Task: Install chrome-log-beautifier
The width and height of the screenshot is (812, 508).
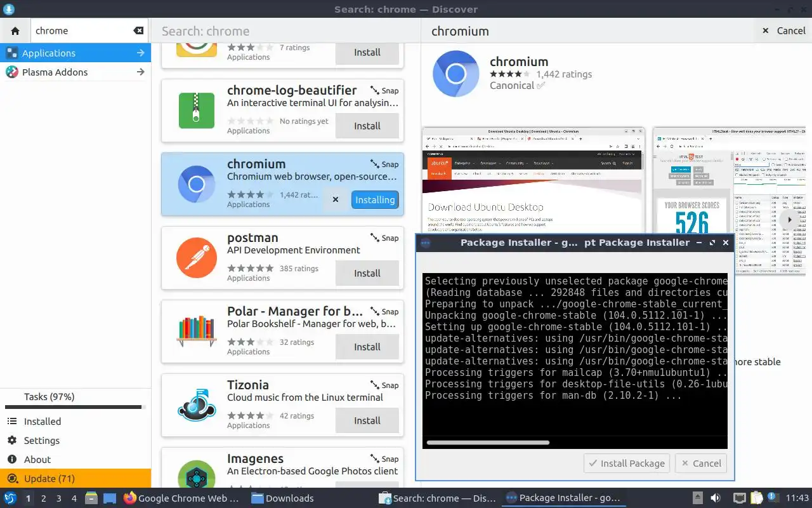Action: point(367,126)
